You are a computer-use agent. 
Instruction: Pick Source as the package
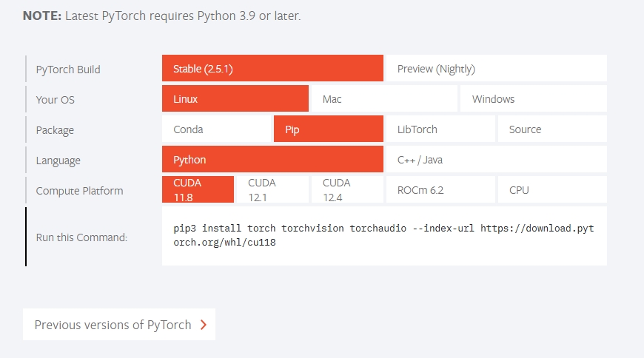(x=551, y=129)
